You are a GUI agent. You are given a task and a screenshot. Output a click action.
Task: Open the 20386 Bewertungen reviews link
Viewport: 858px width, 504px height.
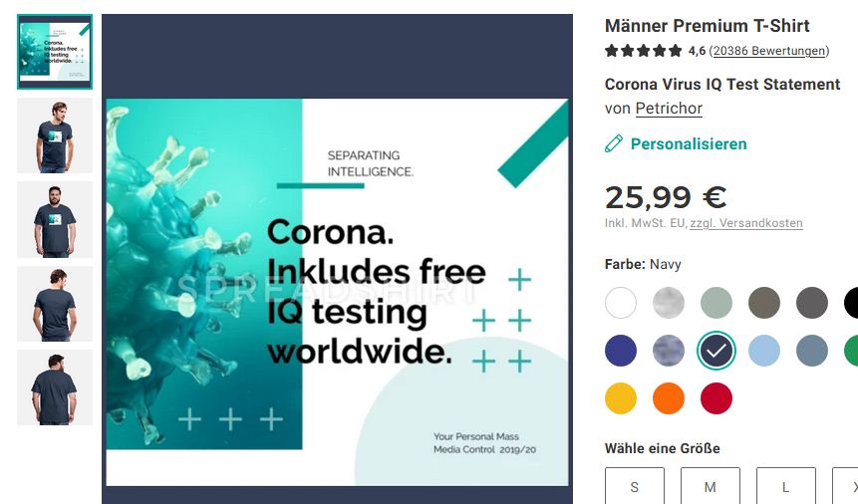tap(768, 51)
